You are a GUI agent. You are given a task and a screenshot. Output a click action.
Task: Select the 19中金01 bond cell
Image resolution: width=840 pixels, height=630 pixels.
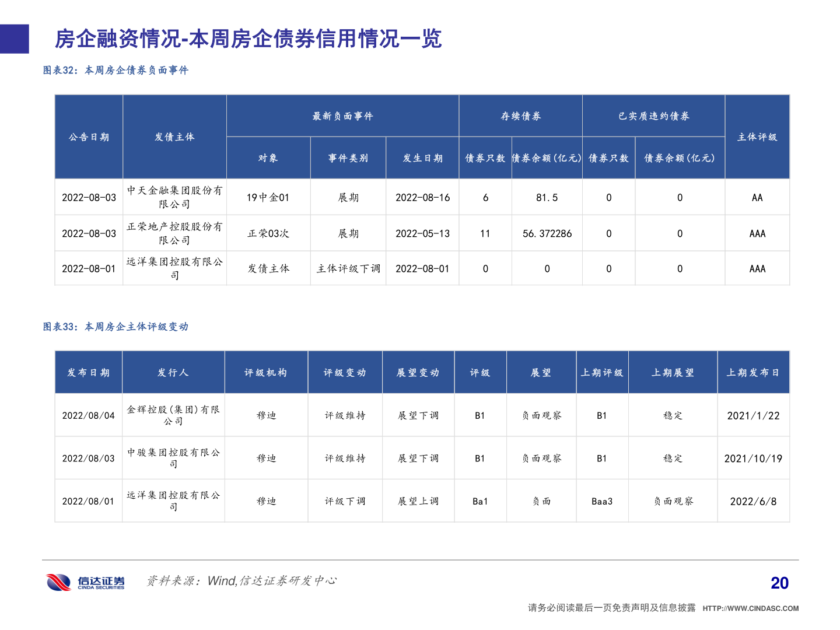click(x=268, y=197)
